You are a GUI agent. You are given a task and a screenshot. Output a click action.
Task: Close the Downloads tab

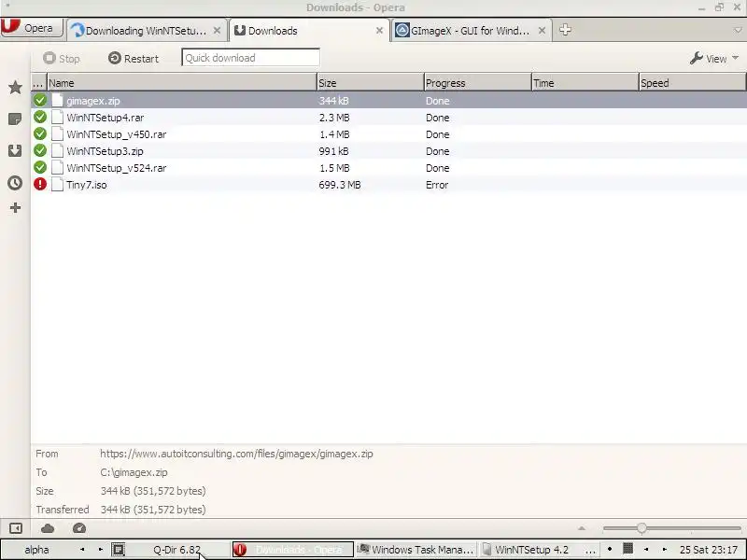(379, 31)
